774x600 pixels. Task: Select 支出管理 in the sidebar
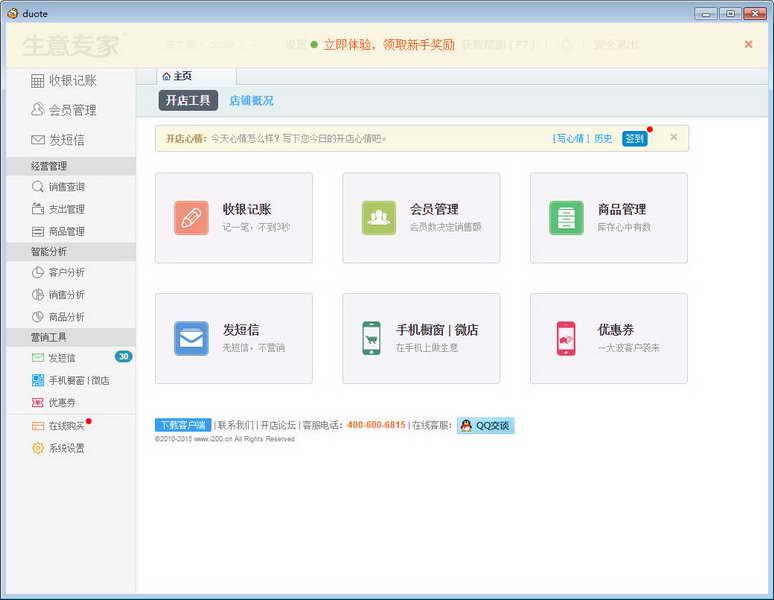pyautogui.click(x=58, y=209)
